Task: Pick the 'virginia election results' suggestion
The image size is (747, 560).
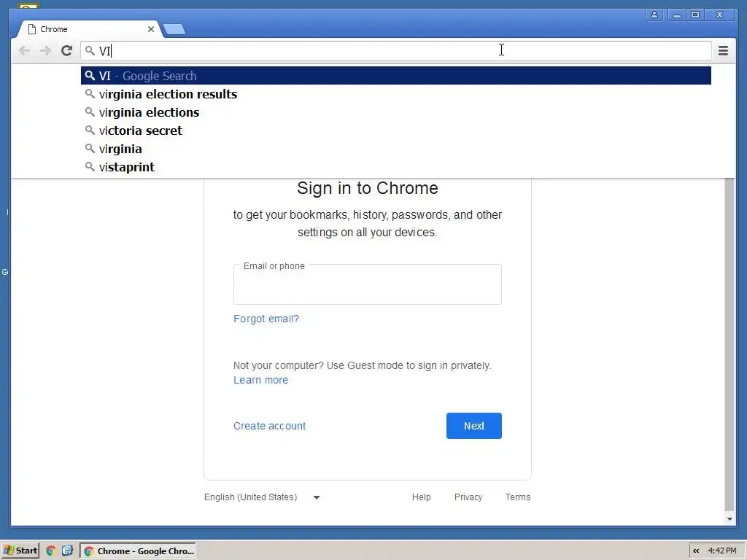Action: pyautogui.click(x=395, y=94)
